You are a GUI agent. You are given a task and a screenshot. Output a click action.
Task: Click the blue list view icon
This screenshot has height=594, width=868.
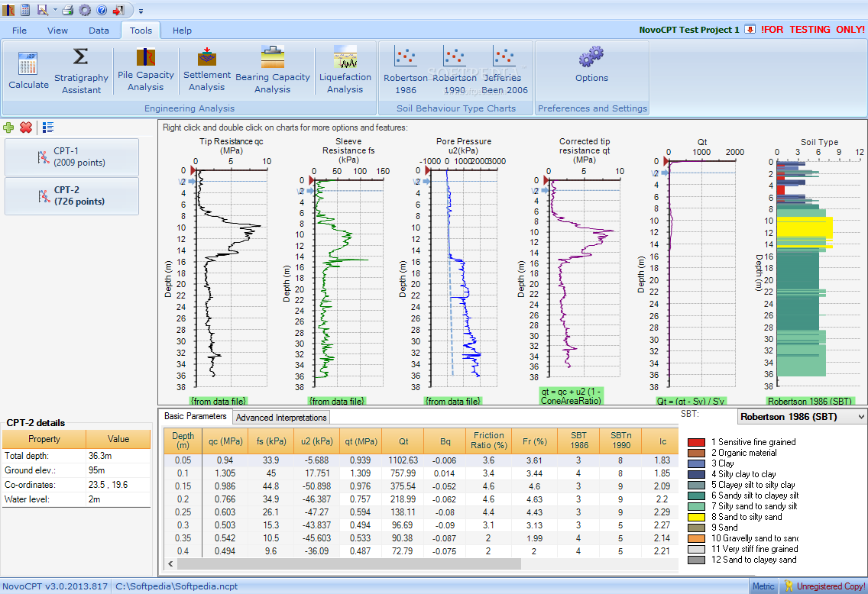click(x=48, y=128)
